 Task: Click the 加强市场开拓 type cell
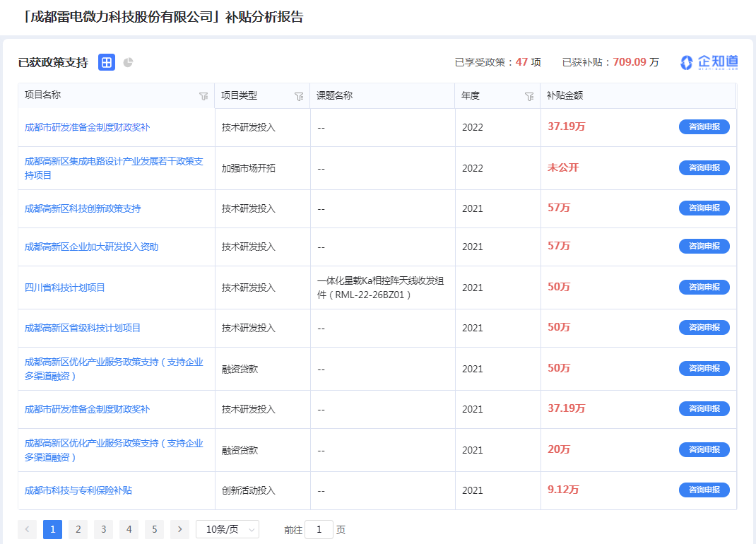pos(248,168)
